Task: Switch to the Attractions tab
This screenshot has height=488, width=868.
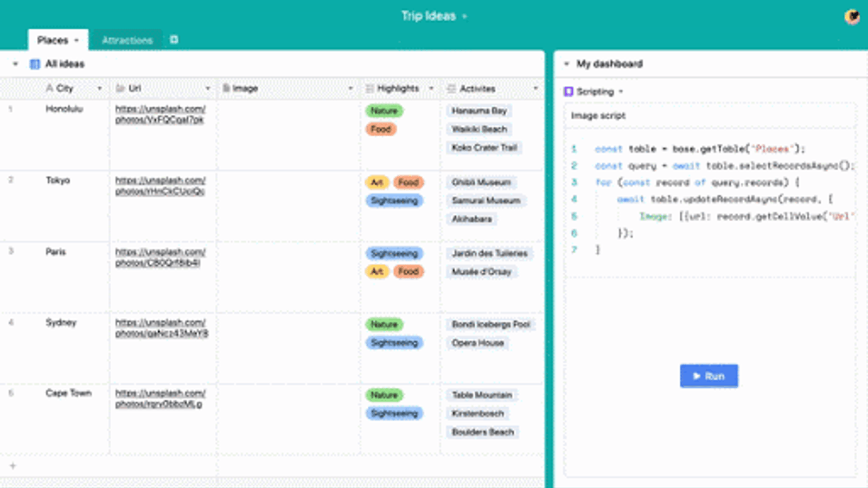Action: click(127, 40)
